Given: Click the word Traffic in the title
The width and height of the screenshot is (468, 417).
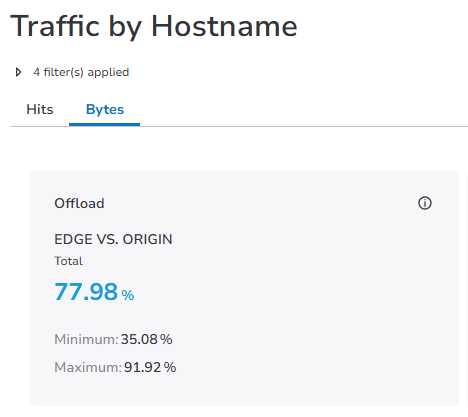Looking at the screenshot, I should [55, 26].
